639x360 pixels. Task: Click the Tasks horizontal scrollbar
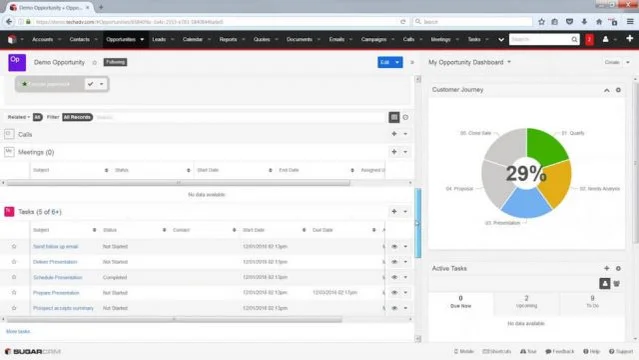click(x=174, y=320)
